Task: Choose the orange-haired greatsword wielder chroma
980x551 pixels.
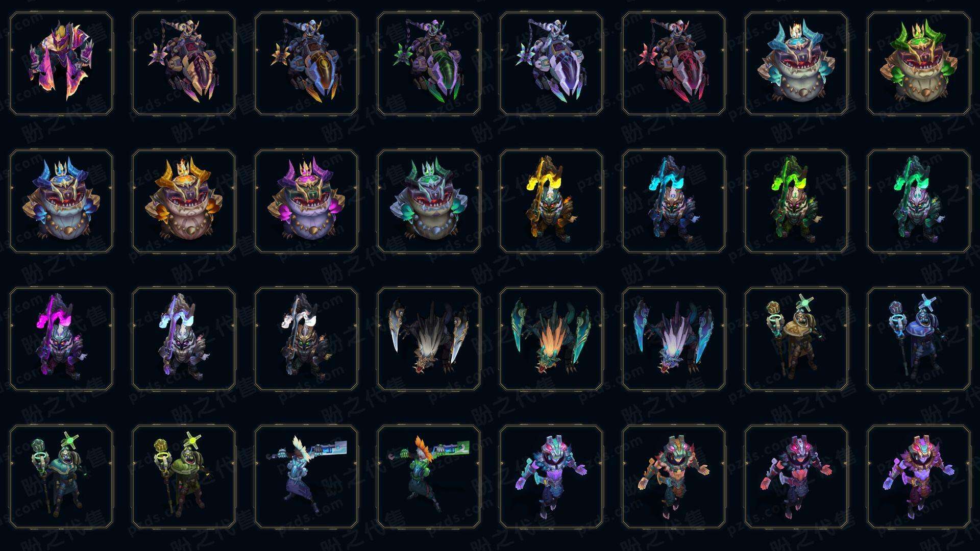Action: [429, 477]
